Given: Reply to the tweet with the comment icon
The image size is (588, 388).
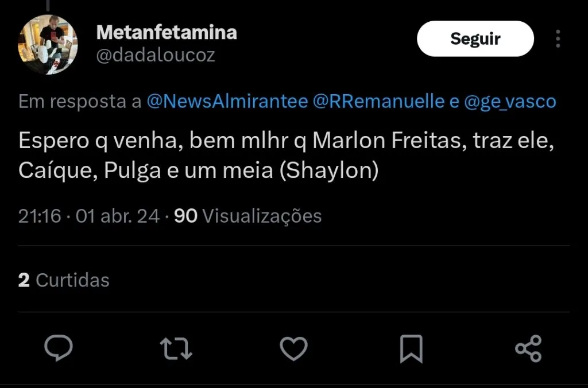Looking at the screenshot, I should 59,348.
